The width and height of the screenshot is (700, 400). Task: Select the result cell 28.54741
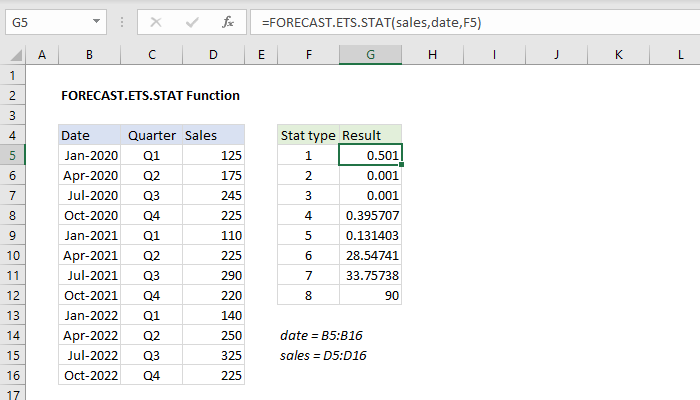pyautogui.click(x=370, y=255)
